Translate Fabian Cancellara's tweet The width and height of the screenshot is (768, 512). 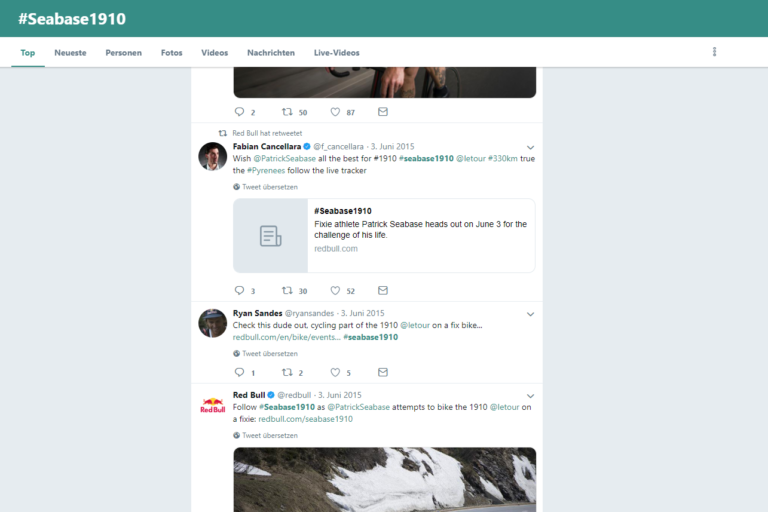click(270, 187)
